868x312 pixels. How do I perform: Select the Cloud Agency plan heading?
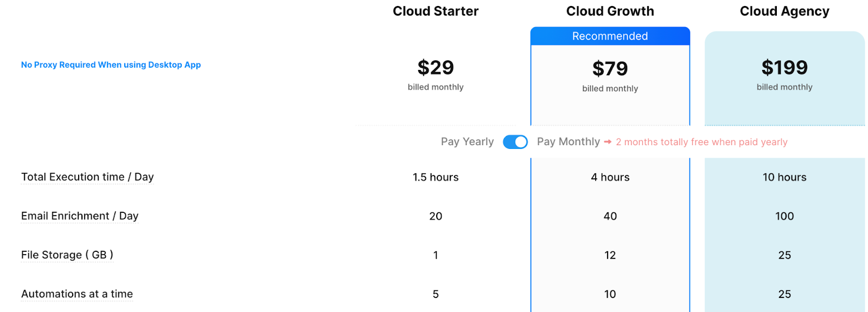pos(784,11)
